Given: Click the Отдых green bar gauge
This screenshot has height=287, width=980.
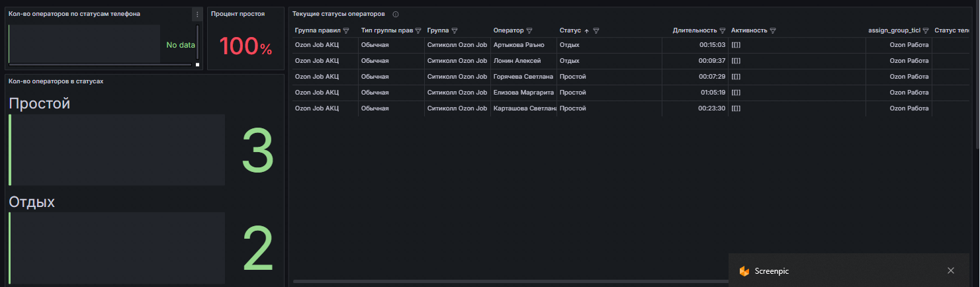Looking at the screenshot, I should pyautogui.click(x=116, y=247).
